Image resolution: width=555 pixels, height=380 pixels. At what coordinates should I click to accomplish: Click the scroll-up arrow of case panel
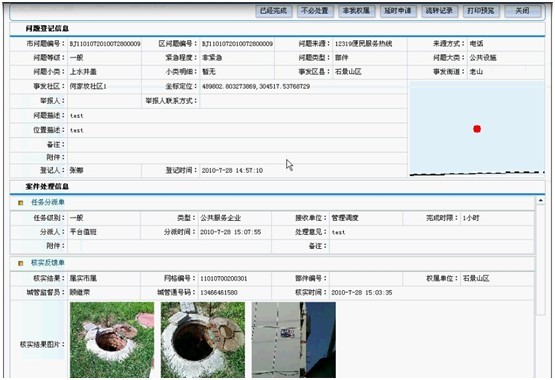tap(540, 201)
